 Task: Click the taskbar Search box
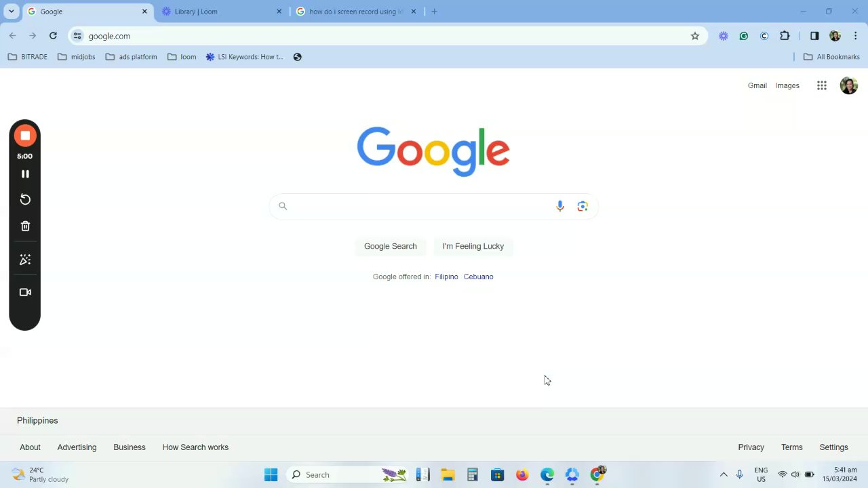click(x=347, y=474)
